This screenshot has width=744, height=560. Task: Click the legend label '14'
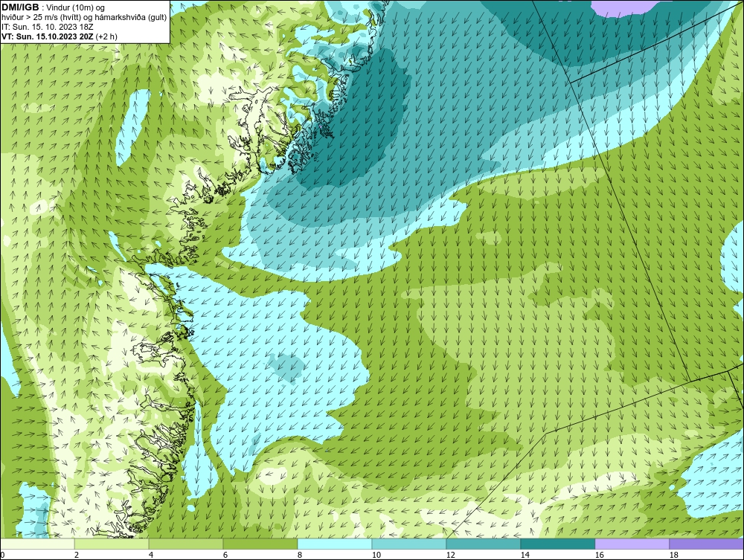point(525,555)
